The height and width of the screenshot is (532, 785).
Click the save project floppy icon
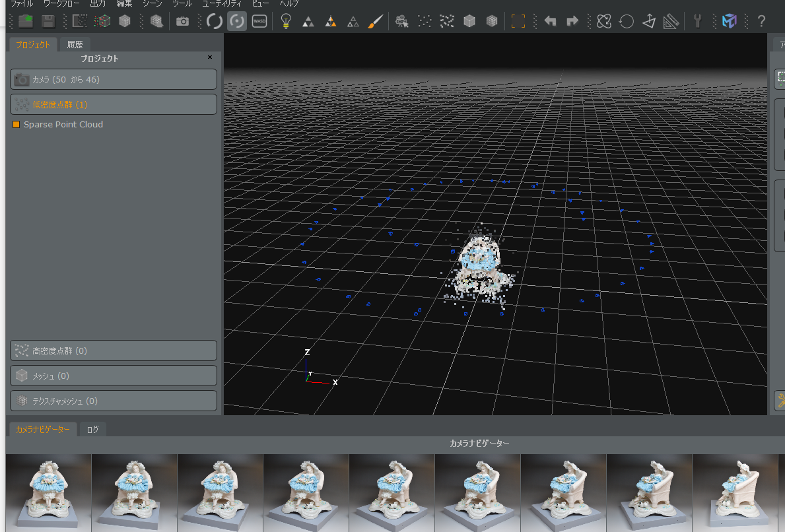click(x=48, y=21)
